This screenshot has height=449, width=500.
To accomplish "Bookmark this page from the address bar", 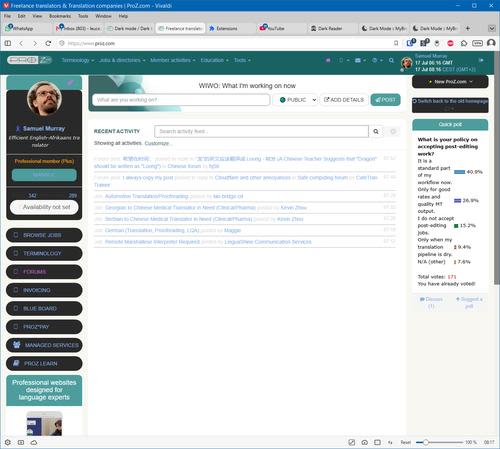I will pyautogui.click(x=396, y=43).
